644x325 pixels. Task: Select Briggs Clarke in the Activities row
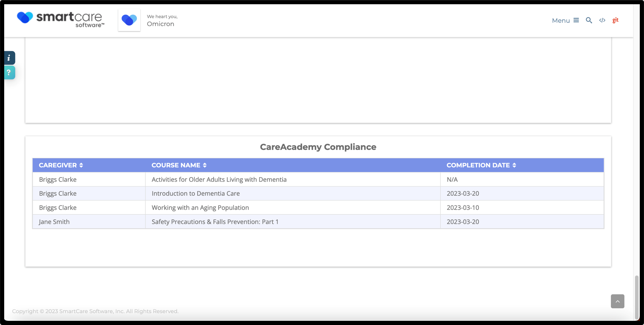[58, 179]
